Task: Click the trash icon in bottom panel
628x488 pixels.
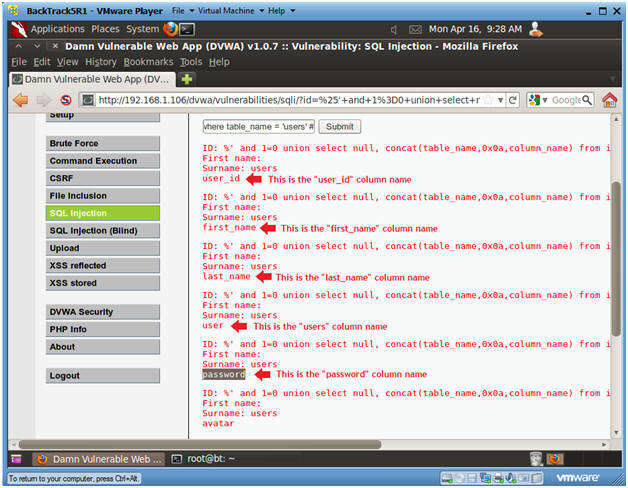Action: click(536, 459)
